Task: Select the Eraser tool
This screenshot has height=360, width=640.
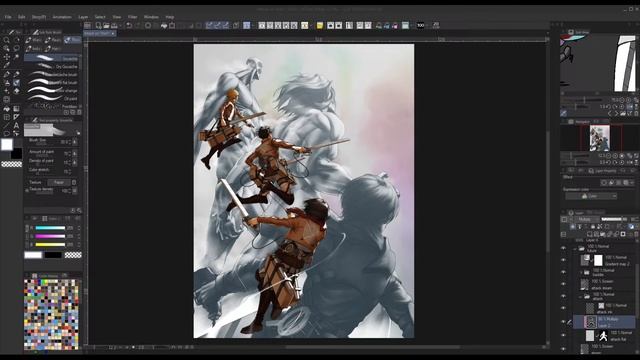Action: (16, 91)
